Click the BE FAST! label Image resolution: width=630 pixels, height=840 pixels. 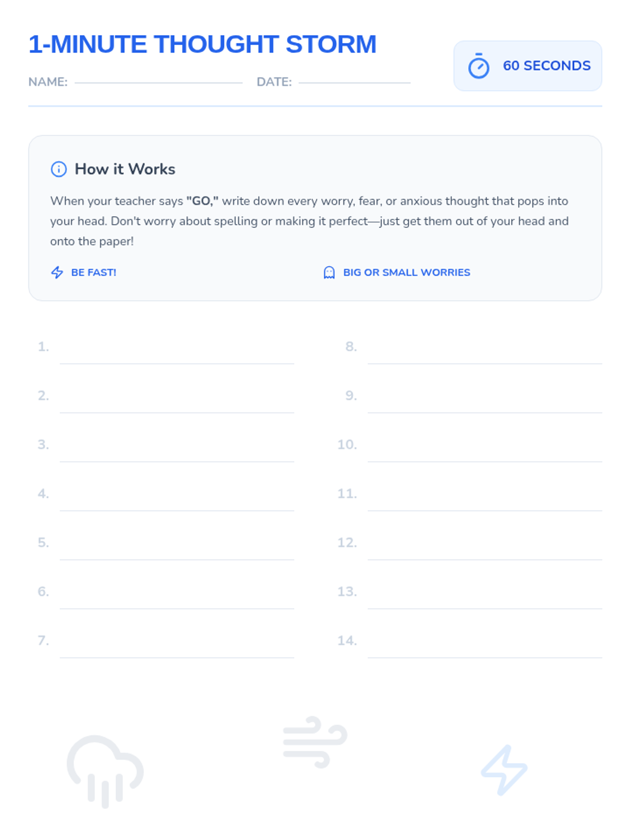(x=93, y=272)
